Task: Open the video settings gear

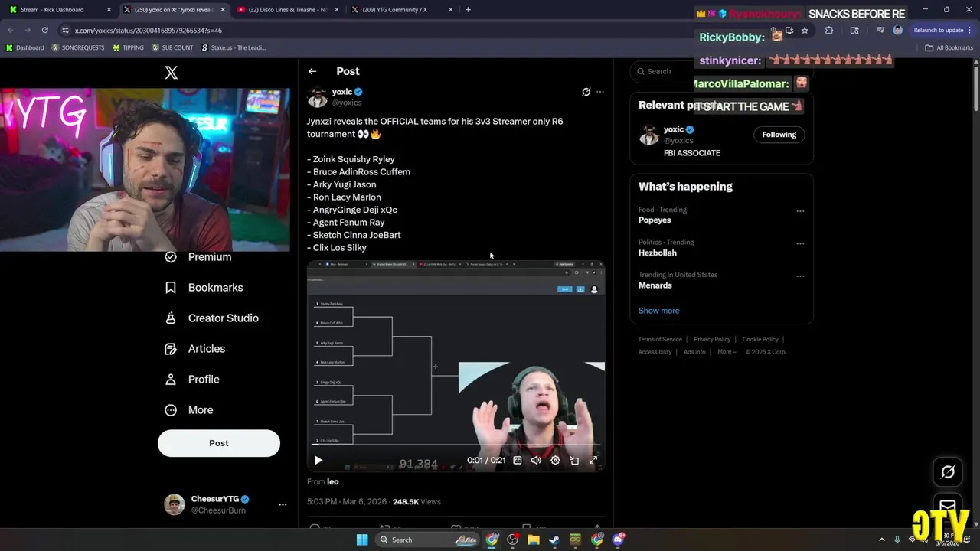Action: click(x=555, y=460)
